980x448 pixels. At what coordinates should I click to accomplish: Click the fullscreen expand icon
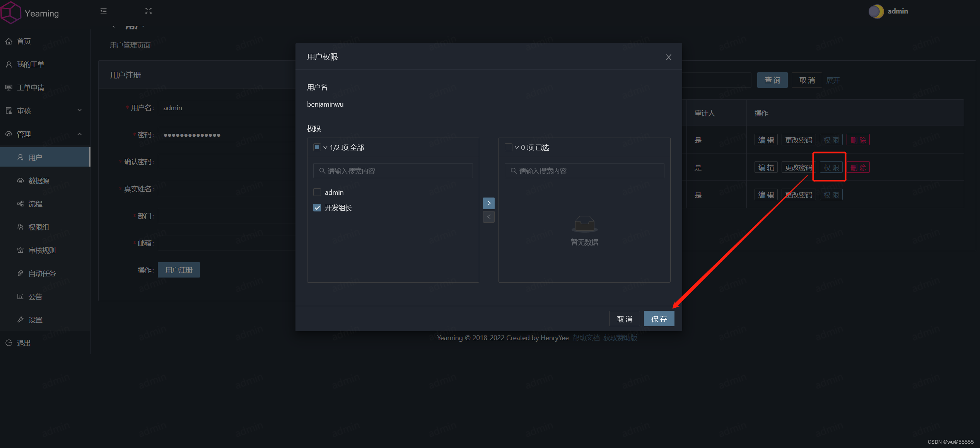pos(149,11)
